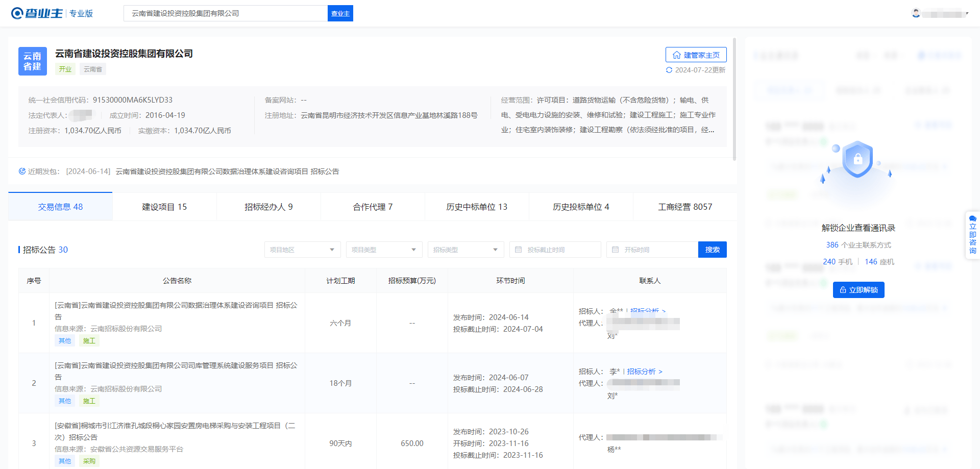
Task: Click the chat bubble icon of 立即咨询
Action: coord(973,218)
